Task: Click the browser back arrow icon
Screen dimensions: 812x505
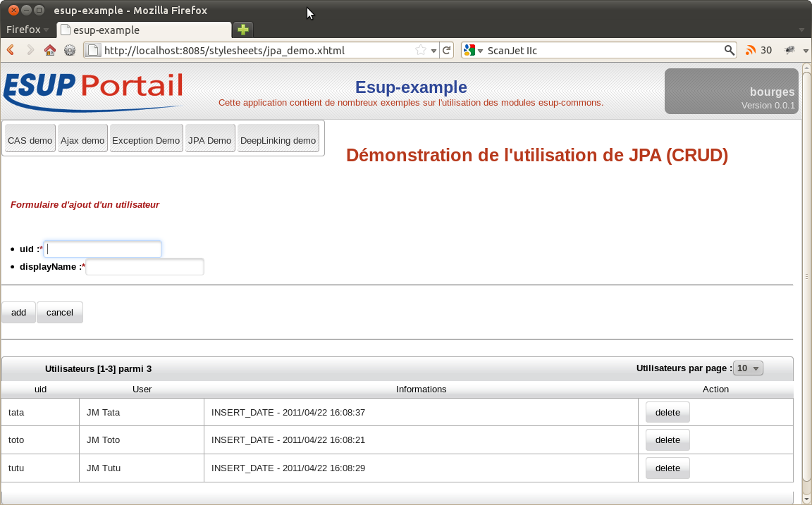Action: 11,50
